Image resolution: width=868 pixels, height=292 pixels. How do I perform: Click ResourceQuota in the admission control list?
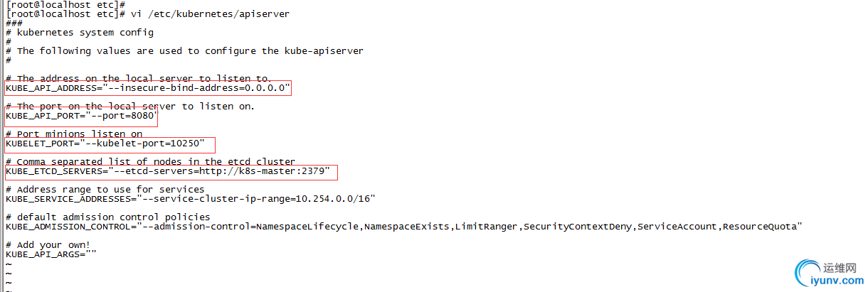pos(759,227)
